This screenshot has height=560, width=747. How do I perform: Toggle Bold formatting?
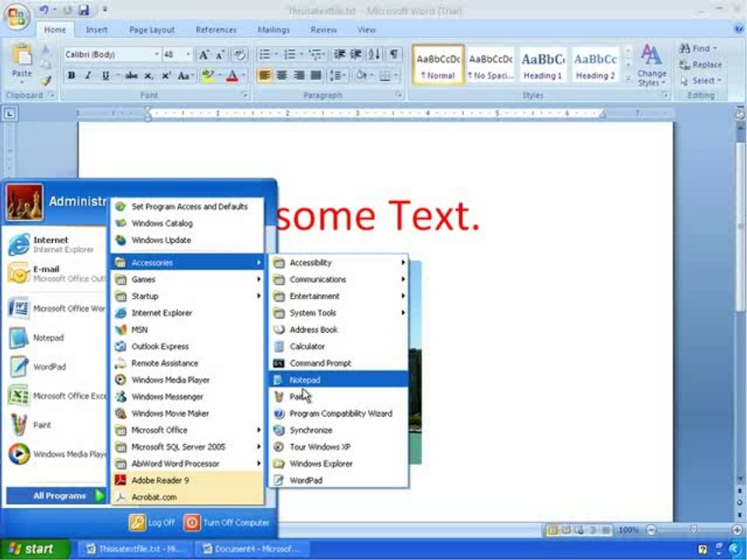tap(72, 75)
